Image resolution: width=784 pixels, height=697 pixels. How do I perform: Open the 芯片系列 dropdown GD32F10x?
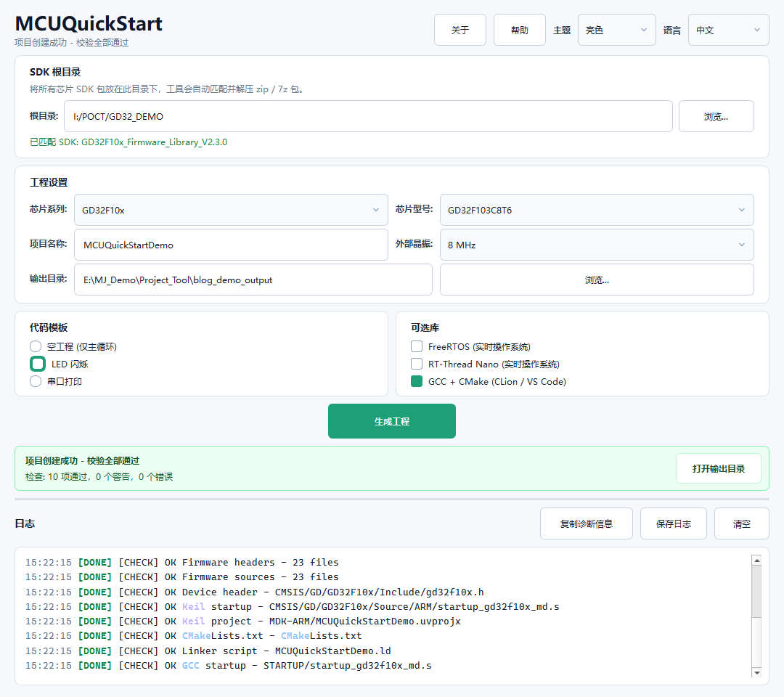231,210
